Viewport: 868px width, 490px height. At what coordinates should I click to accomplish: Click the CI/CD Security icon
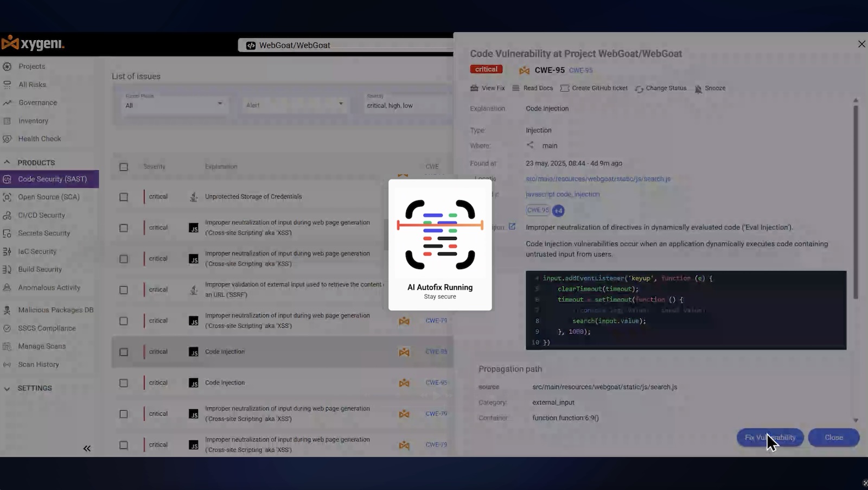coord(7,215)
